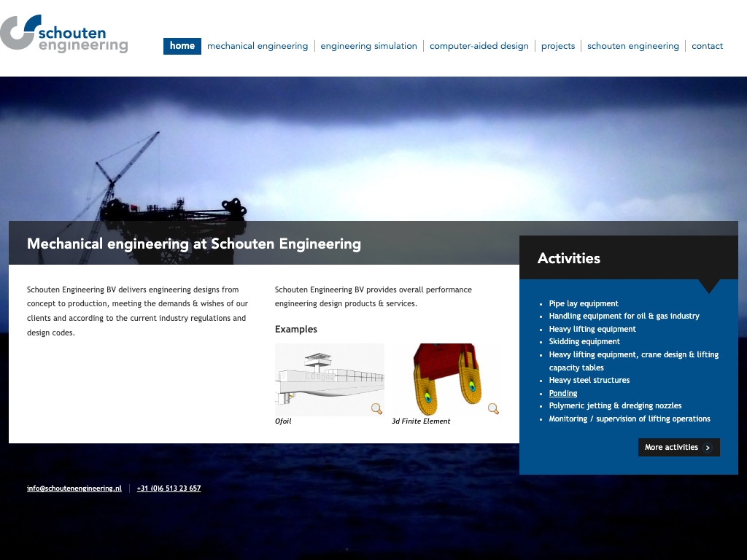
Task: Click arrow icon in More activities button
Action: pyautogui.click(x=708, y=448)
